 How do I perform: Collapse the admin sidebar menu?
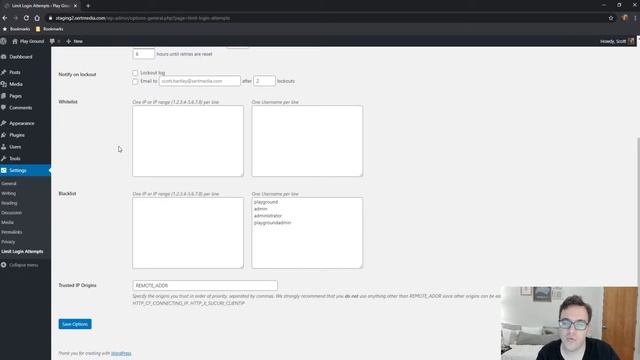click(x=20, y=265)
